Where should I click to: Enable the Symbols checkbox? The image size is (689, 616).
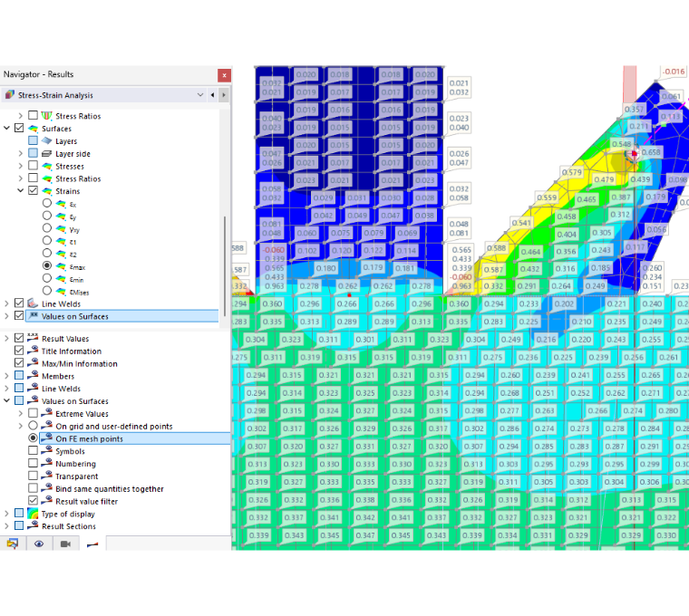(33, 450)
